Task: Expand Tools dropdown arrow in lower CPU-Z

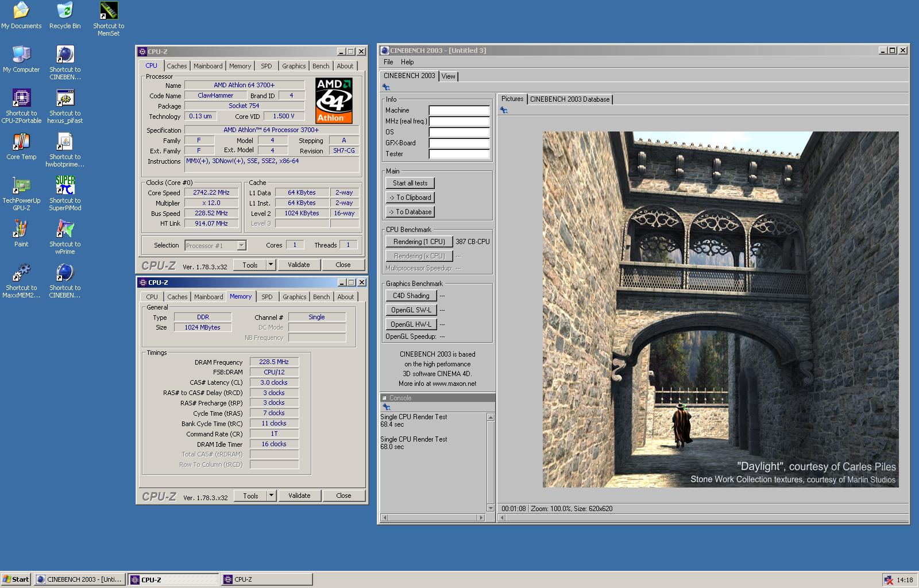Action: click(x=272, y=496)
